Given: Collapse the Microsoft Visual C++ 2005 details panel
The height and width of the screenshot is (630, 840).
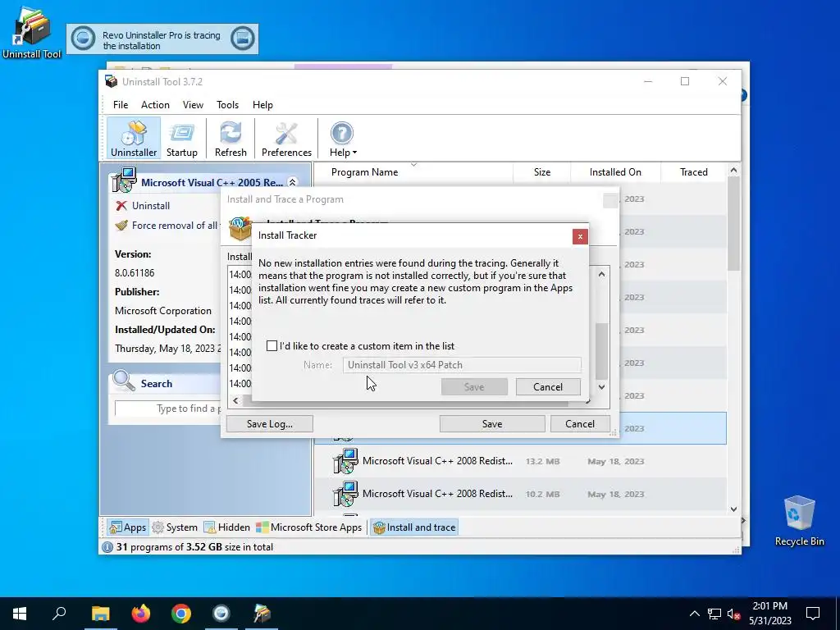Looking at the screenshot, I should (293, 183).
